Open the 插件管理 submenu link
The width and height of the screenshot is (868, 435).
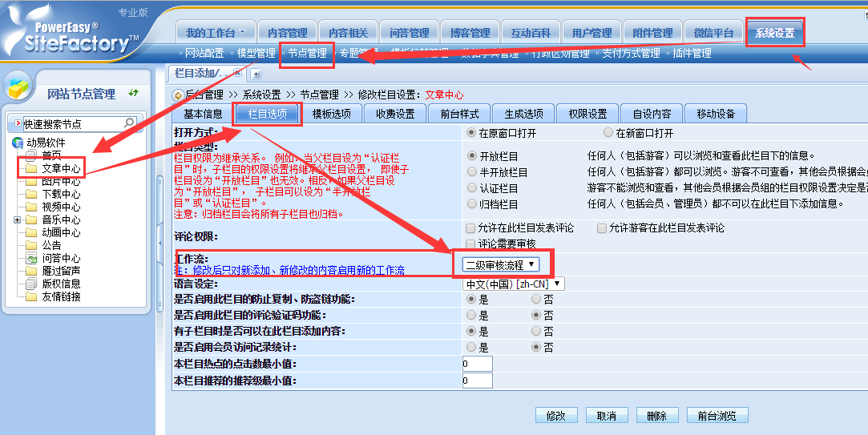pyautogui.click(x=692, y=54)
